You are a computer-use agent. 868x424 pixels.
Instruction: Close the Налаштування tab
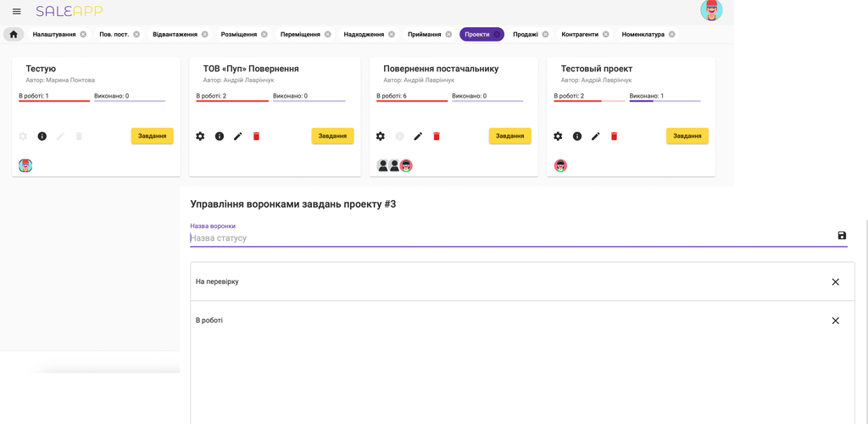tap(83, 34)
